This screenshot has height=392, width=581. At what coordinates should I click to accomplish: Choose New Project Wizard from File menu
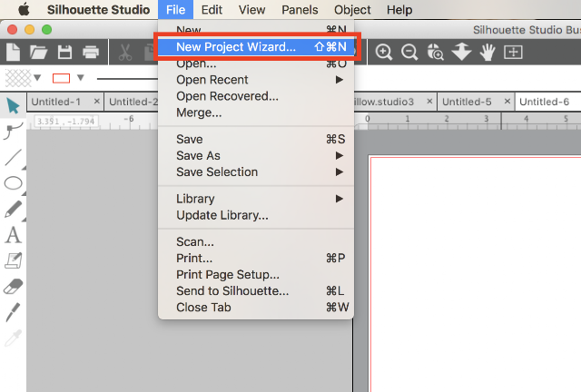coord(236,47)
